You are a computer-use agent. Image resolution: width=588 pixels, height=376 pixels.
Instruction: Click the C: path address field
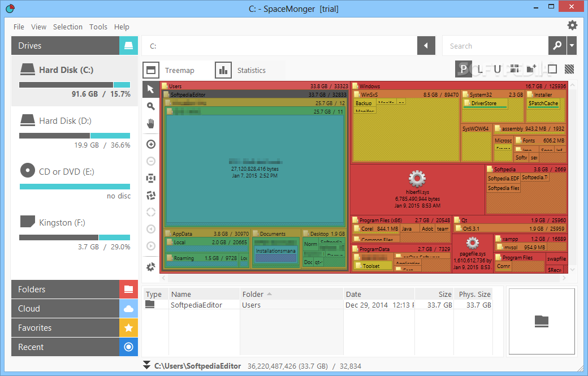point(279,46)
